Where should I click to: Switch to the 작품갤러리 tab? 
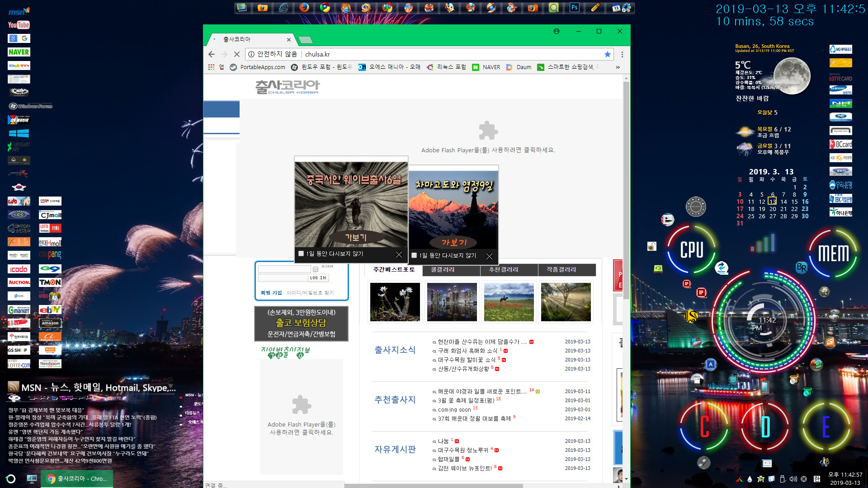(x=567, y=270)
